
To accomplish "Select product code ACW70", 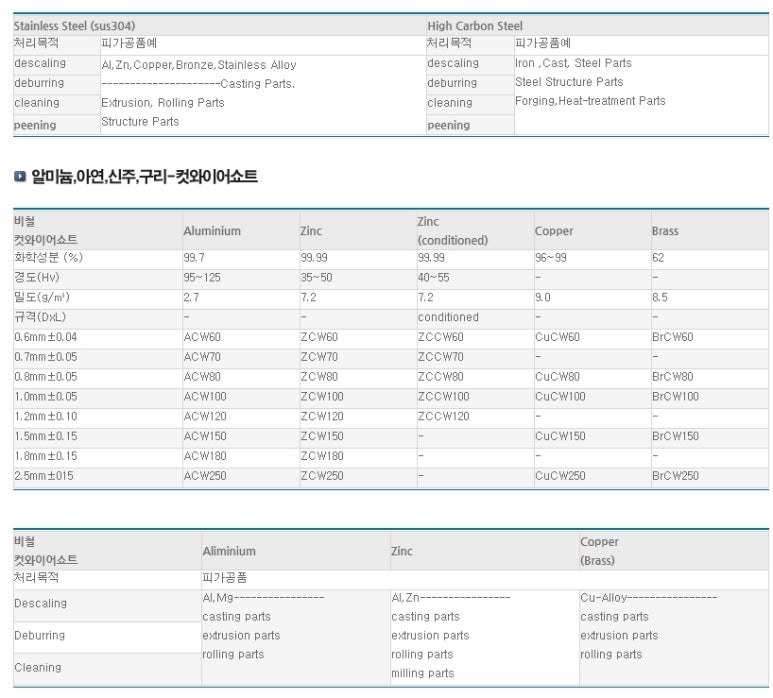I will (x=202, y=356).
